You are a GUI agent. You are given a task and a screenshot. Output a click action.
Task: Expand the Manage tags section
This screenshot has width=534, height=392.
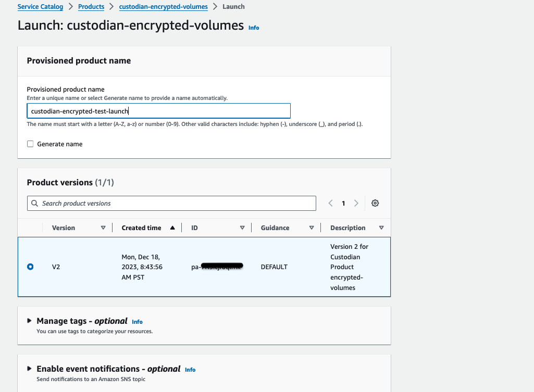click(30, 321)
